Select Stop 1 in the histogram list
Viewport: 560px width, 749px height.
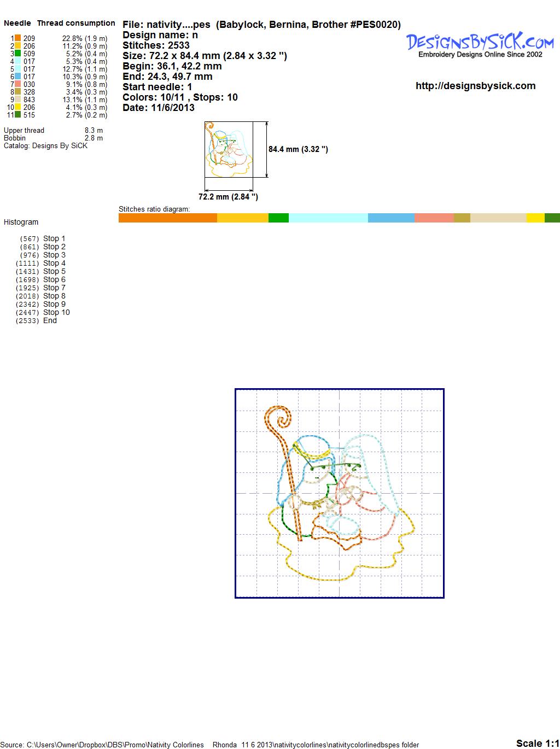(54, 238)
